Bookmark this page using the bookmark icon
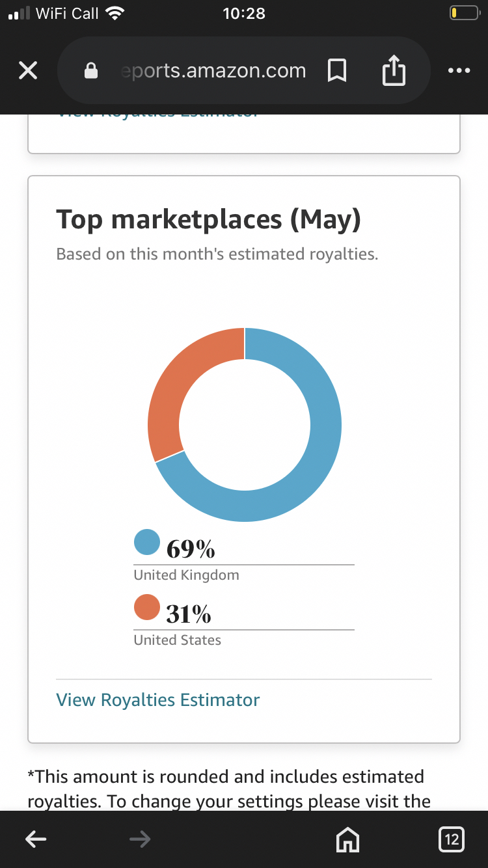This screenshot has width=488, height=868. pyautogui.click(x=337, y=70)
